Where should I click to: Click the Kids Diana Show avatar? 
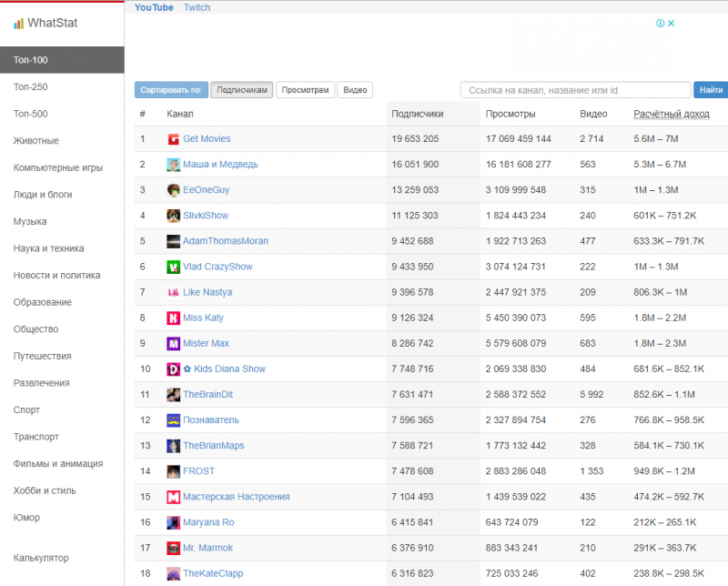[173, 369]
